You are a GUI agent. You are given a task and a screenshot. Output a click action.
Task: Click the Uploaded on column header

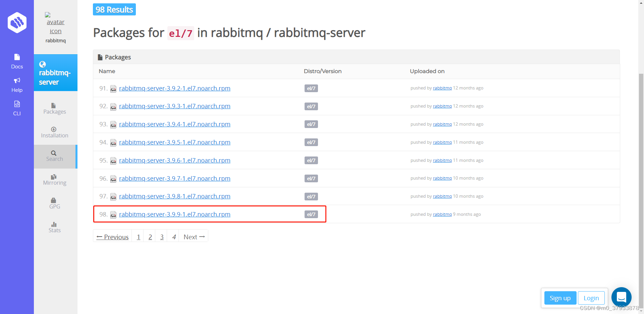point(427,71)
